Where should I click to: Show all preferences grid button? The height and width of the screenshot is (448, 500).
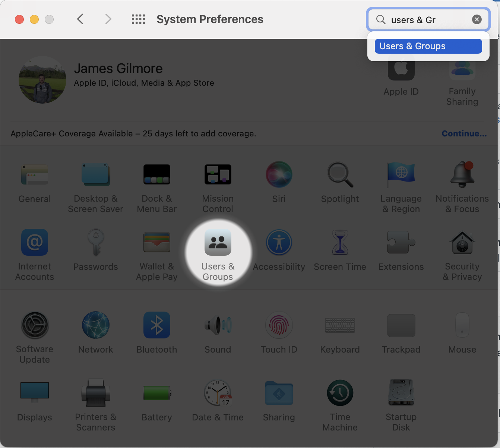(x=139, y=19)
